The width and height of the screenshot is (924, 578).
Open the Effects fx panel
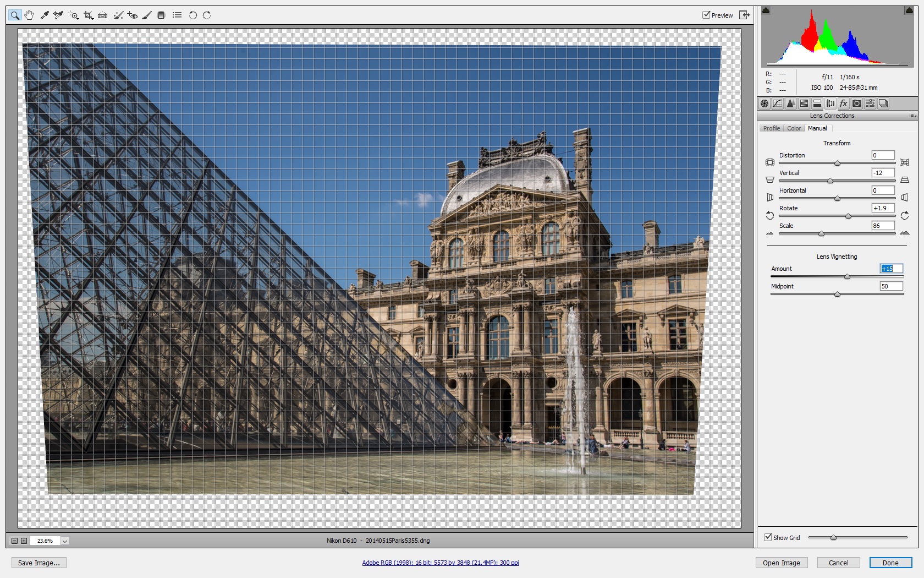pos(844,103)
